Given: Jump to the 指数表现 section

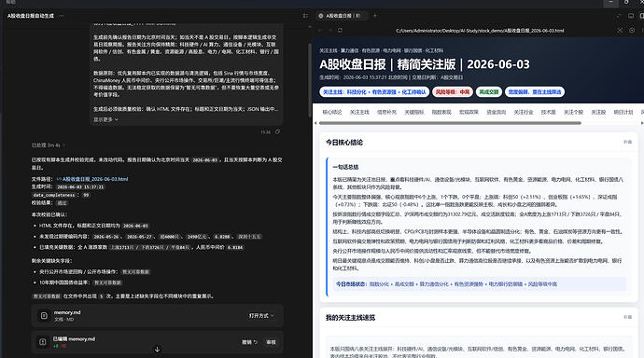Looking at the screenshot, I should click(441, 112).
